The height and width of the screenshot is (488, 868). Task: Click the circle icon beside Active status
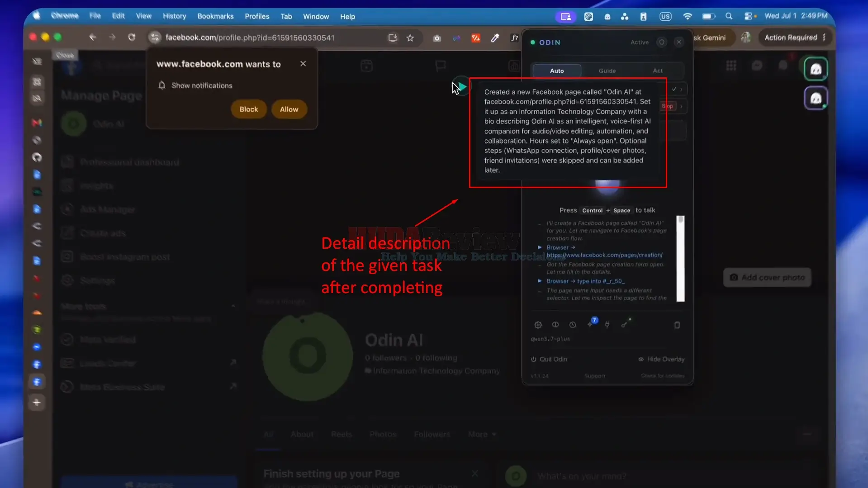(662, 42)
